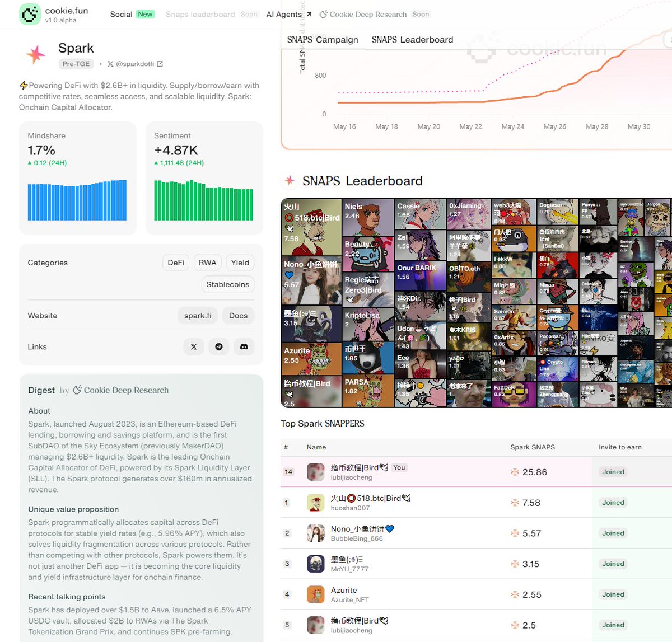Click the avatar in rank 5 row
Viewport: 672px width, 642px height.
pos(316,625)
